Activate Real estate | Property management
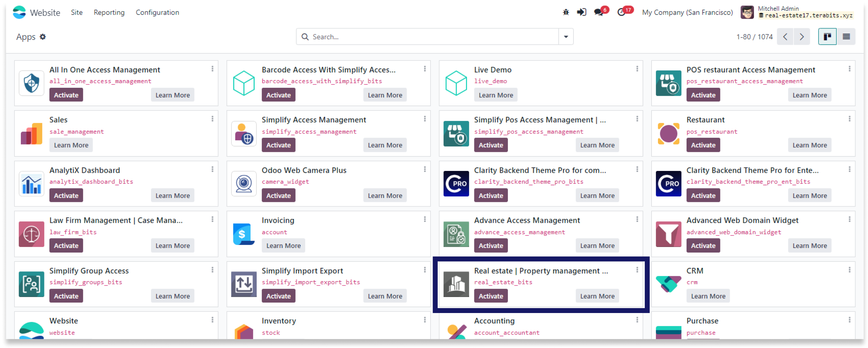The image size is (868, 348). click(491, 296)
